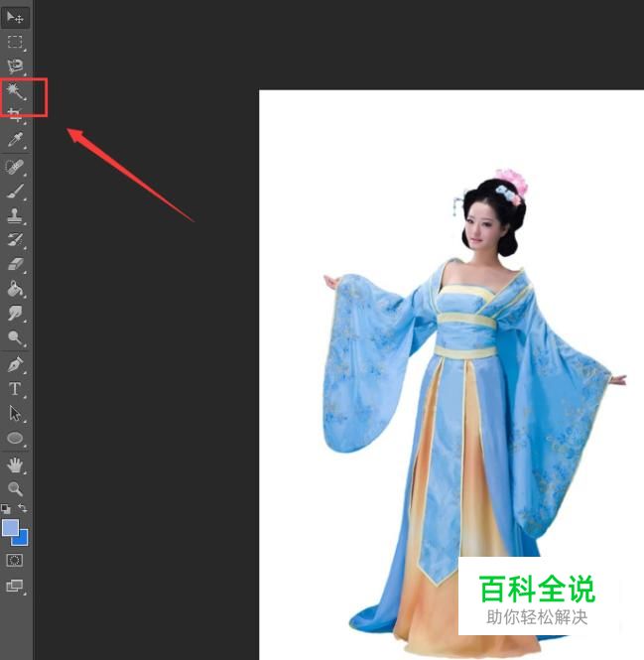Select the Ellipse shape tool

15,438
